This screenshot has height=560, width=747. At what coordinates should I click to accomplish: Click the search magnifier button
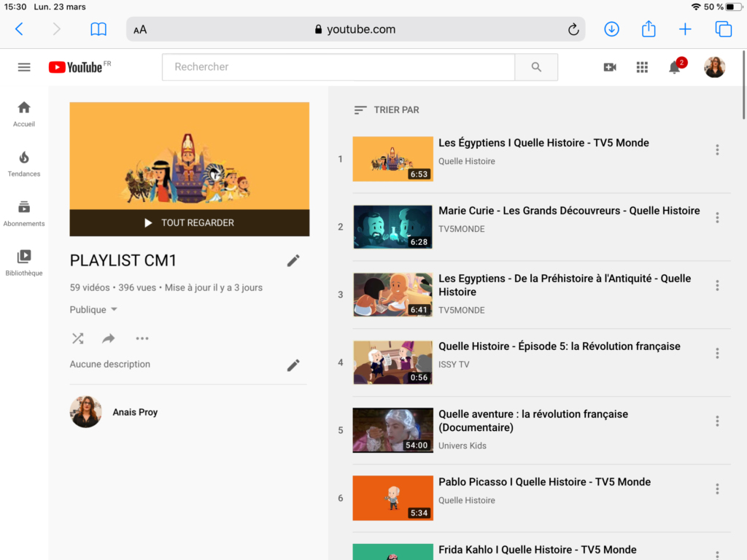pyautogui.click(x=536, y=67)
